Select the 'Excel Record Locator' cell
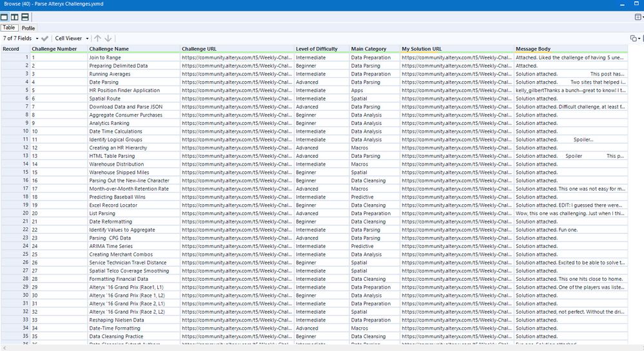The image size is (644, 351). 134,205
